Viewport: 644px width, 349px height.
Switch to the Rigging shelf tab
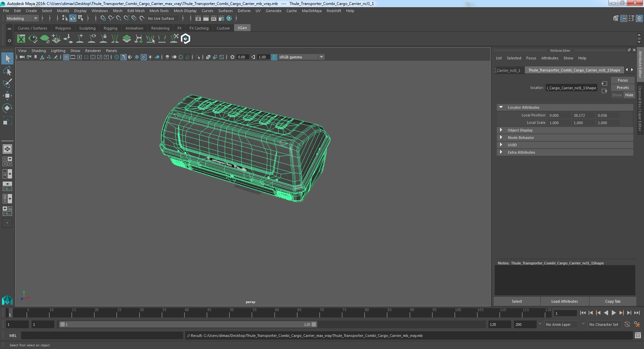[x=110, y=28]
